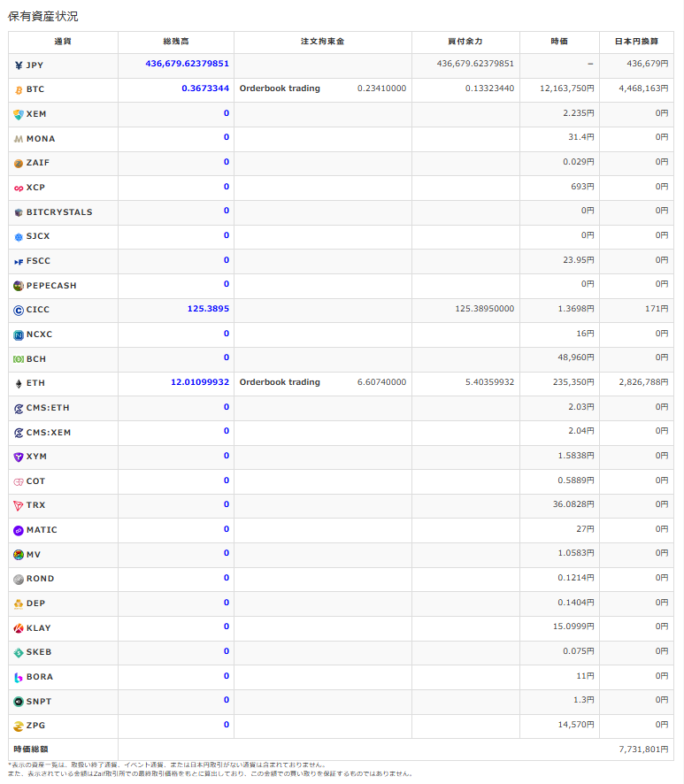Image resolution: width=684 pixels, height=784 pixels.
Task: Click the CICC token icon
Action: (19, 311)
